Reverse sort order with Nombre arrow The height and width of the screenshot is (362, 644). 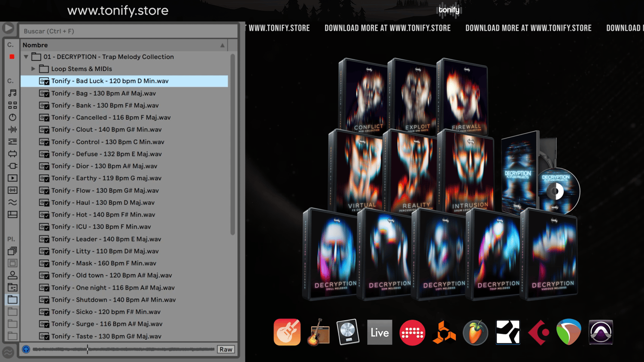point(222,45)
